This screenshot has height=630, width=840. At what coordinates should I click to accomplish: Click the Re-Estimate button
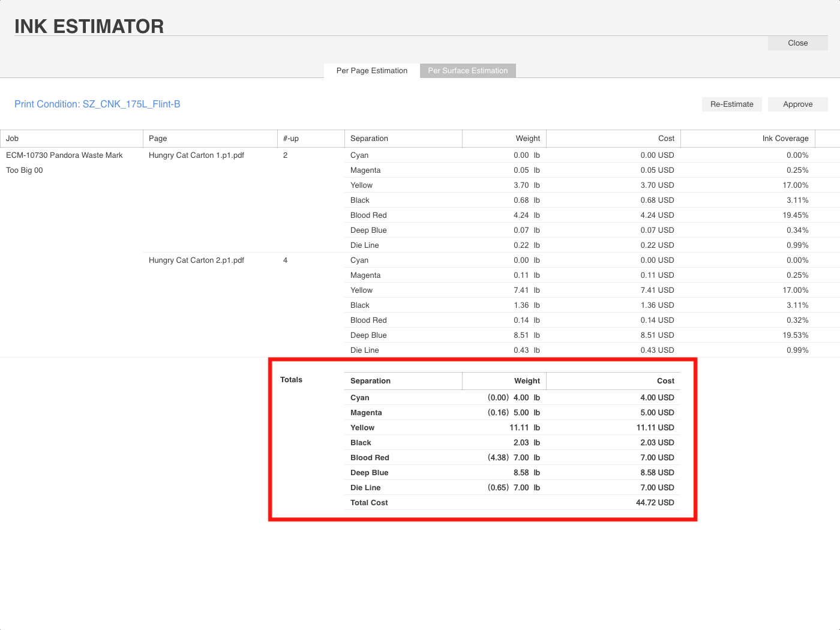pyautogui.click(x=731, y=104)
